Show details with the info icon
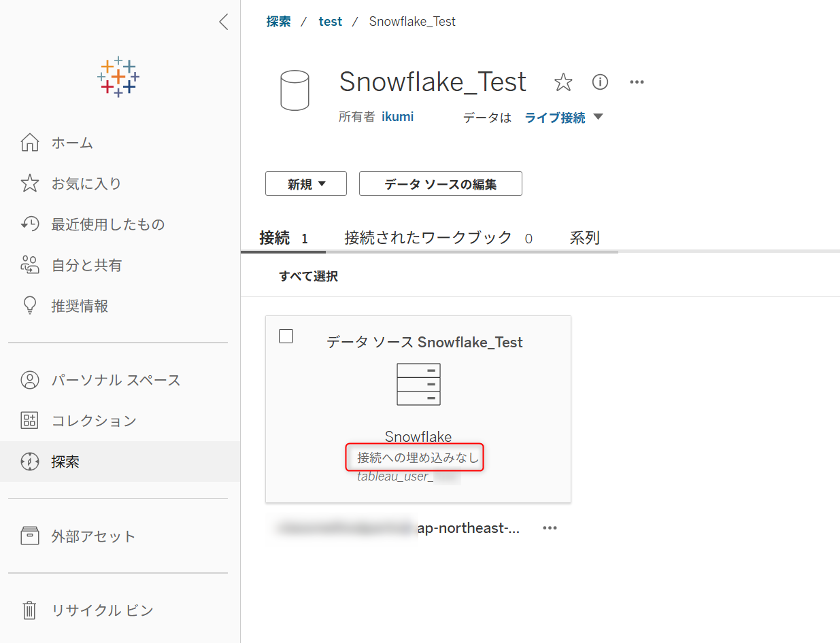840x643 pixels. (x=600, y=82)
